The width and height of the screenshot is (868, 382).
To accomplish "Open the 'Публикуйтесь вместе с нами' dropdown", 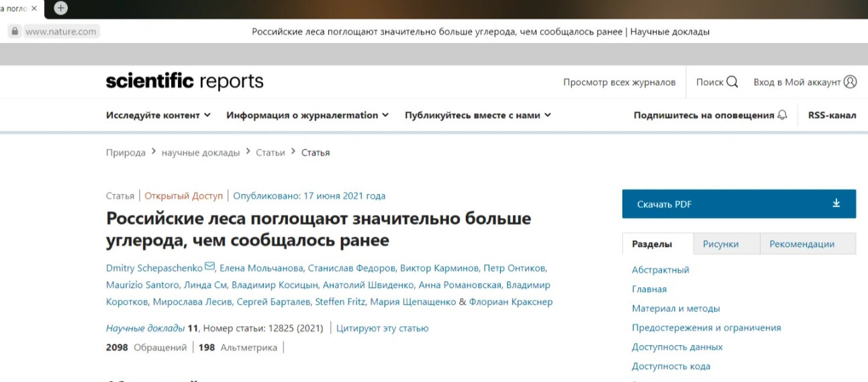I will click(x=477, y=115).
